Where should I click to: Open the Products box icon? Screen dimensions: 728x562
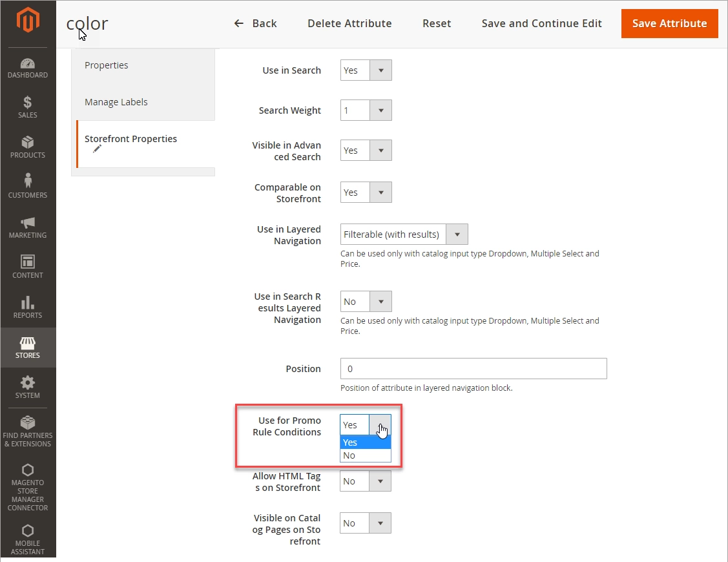click(27, 142)
